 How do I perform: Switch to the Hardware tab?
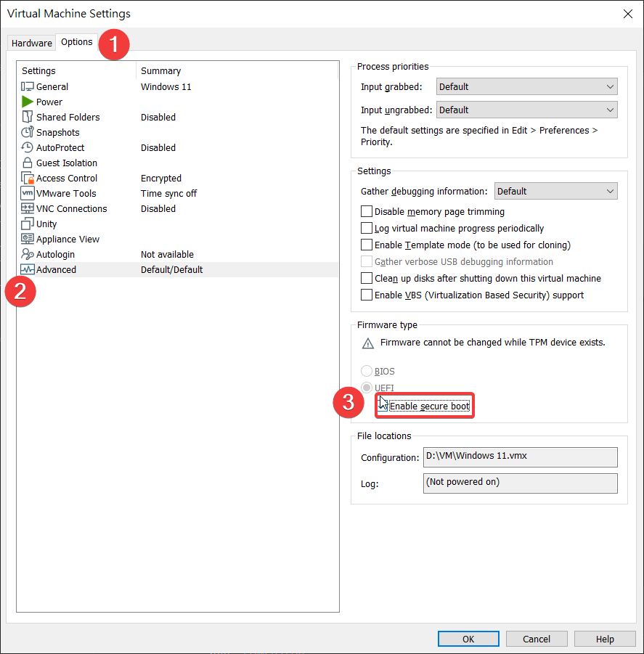(x=32, y=44)
